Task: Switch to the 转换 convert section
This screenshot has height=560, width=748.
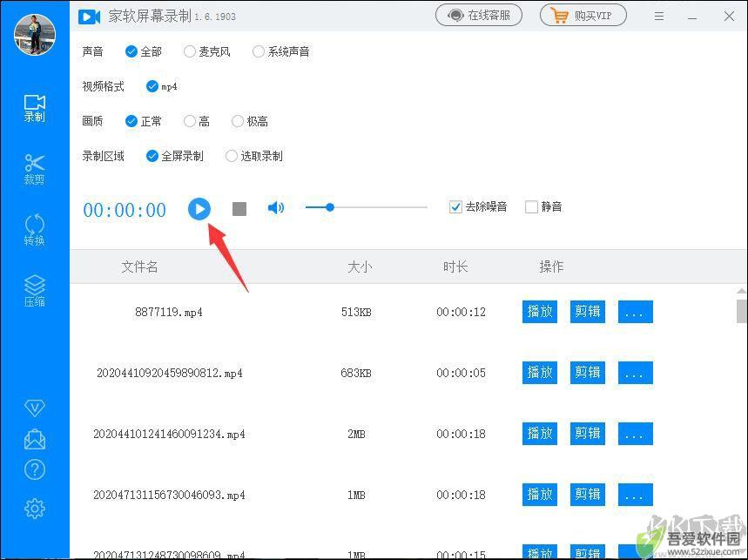Action: (x=34, y=231)
